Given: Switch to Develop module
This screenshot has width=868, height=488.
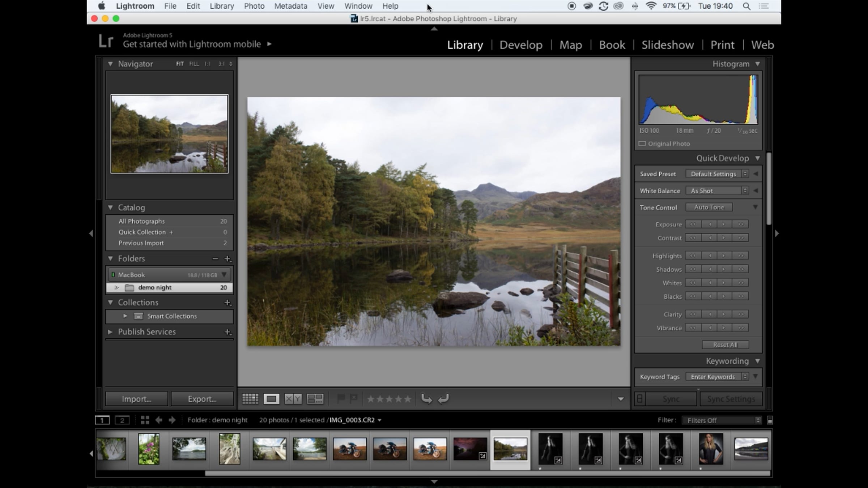Looking at the screenshot, I should click(521, 45).
